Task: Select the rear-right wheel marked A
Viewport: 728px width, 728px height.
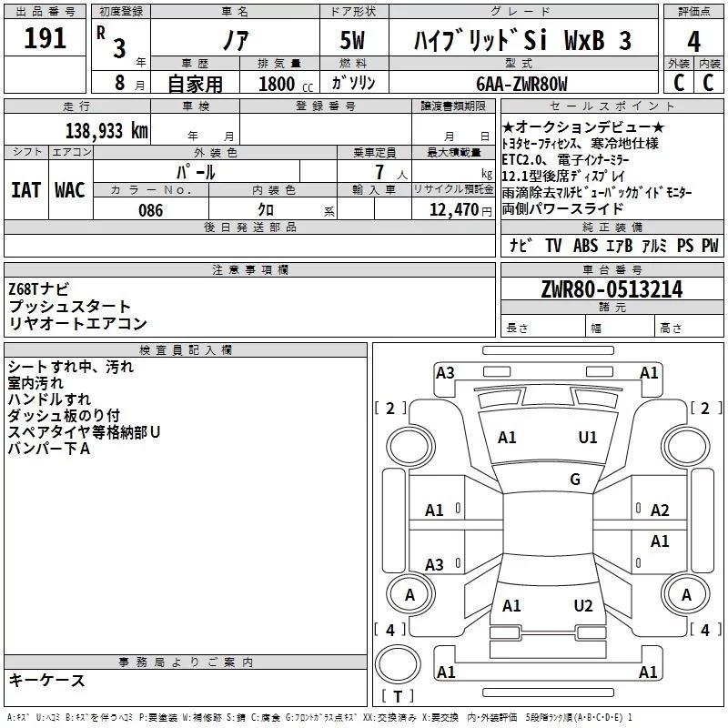Action: point(686,594)
